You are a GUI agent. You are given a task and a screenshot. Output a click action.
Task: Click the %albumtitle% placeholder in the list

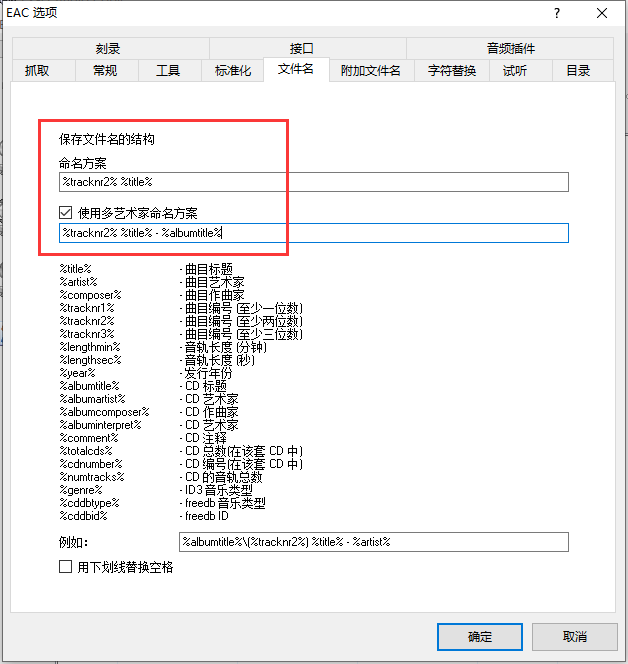tap(89, 386)
